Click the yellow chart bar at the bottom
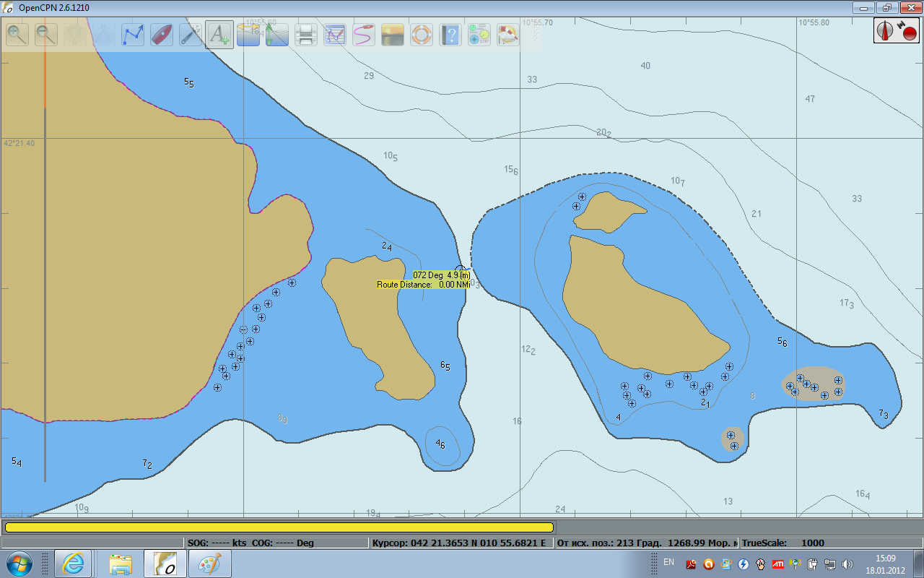 coord(279,527)
